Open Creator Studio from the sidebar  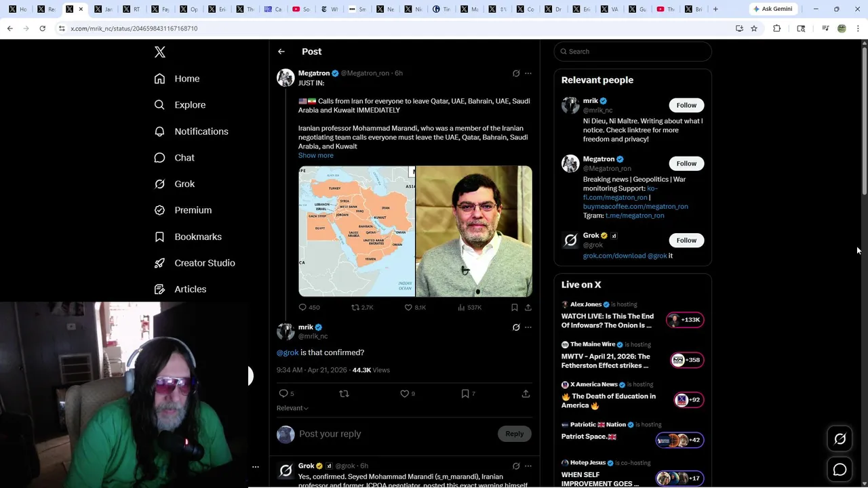(x=195, y=263)
